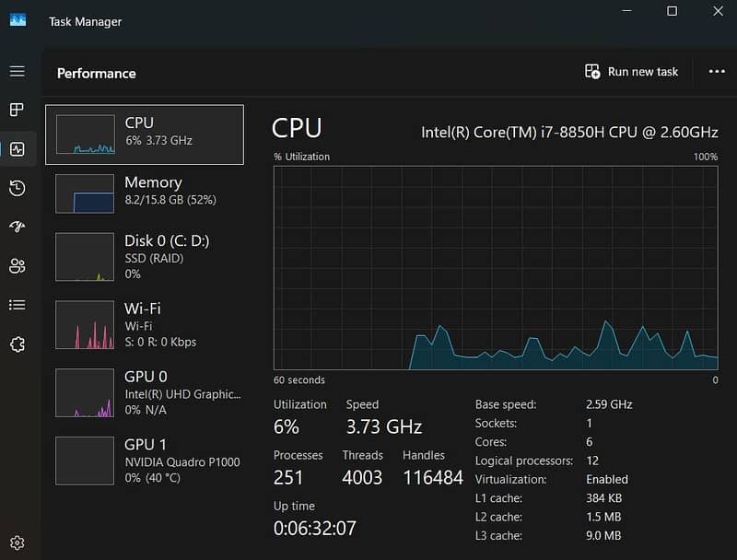Viewport: 737px width, 560px height.
Task: Click the Virtualization Enabled value
Action: (x=607, y=480)
